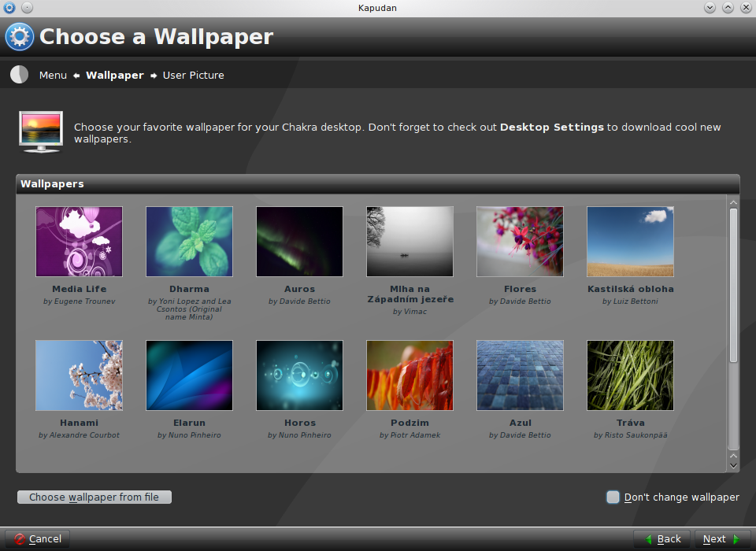Screen dimensions: 756x551
Task: Select the Tráva grass wallpaper
Action: [x=630, y=375]
